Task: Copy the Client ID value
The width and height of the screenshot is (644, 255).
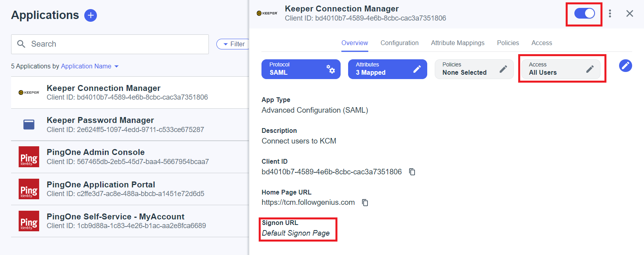Action: pyautogui.click(x=412, y=172)
